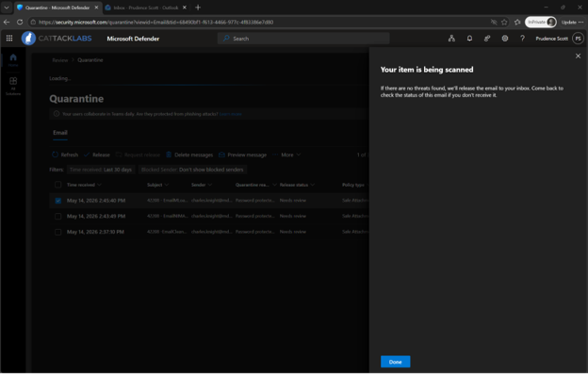Go to Home in left sidebar
The image size is (588, 374).
[13, 59]
